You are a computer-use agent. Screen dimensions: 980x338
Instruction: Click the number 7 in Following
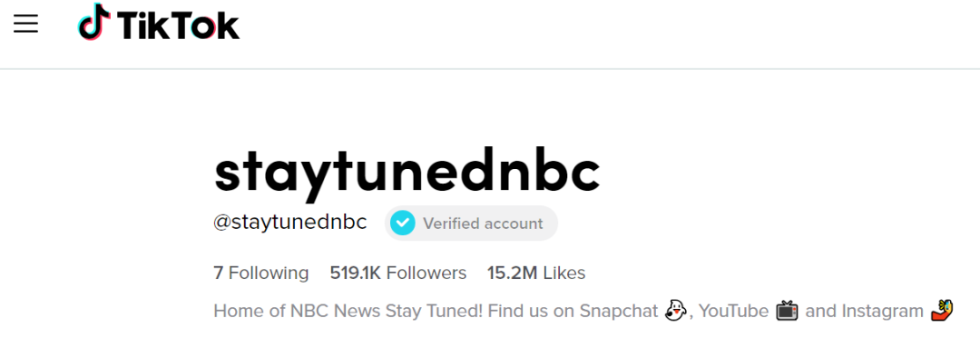click(218, 273)
